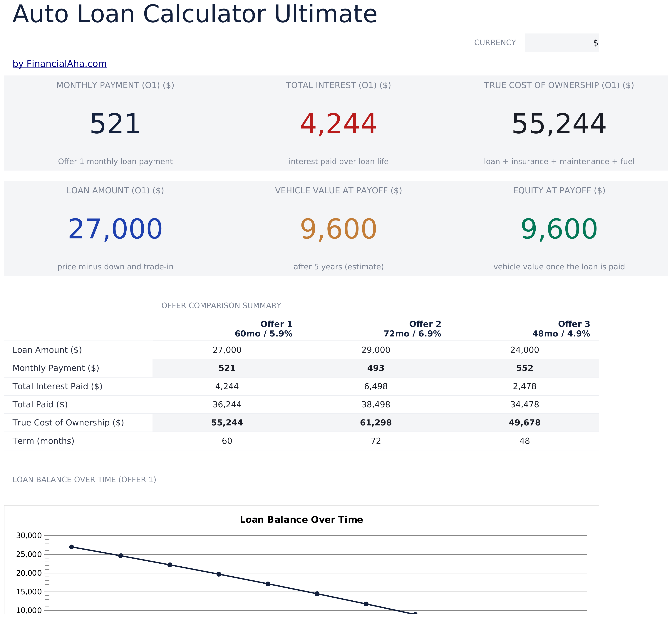Click the 30,000 y-axis label on chart
672x618 pixels.
click(29, 536)
